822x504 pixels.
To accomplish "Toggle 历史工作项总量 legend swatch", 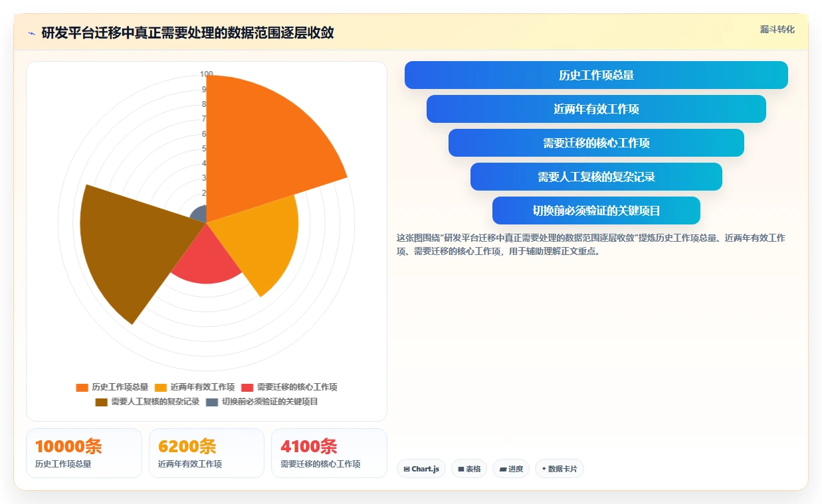I will pos(82,387).
